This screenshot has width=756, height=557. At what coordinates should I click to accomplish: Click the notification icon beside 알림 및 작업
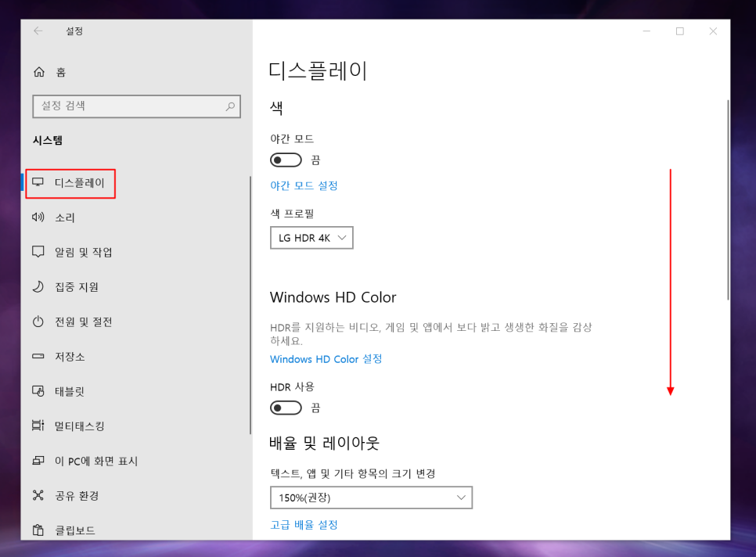38,252
